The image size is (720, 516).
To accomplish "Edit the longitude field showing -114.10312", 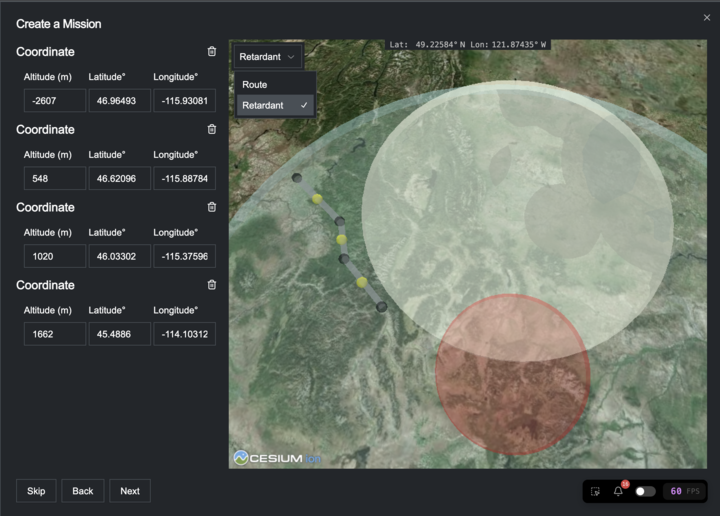I will pyautogui.click(x=184, y=334).
